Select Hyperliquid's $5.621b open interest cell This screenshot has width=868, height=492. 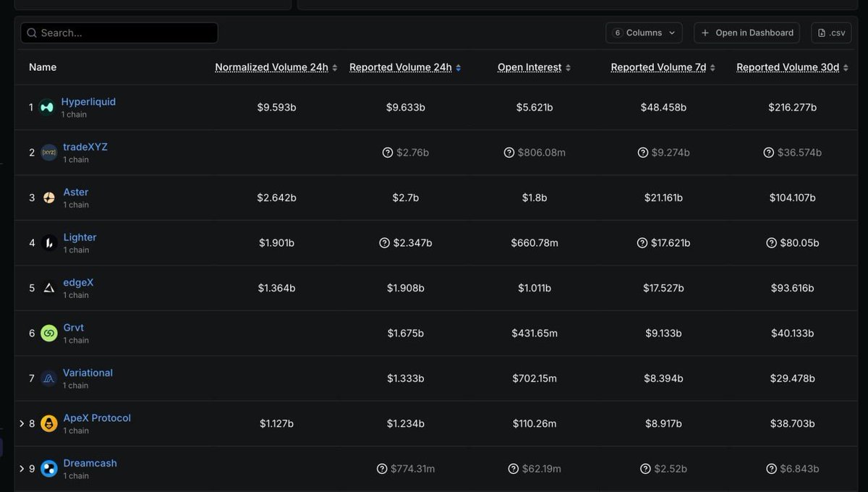(535, 107)
